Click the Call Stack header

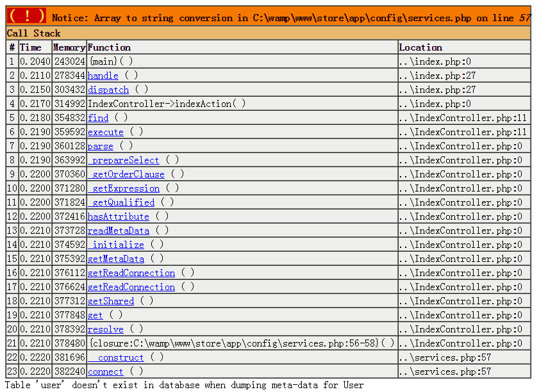click(268, 33)
